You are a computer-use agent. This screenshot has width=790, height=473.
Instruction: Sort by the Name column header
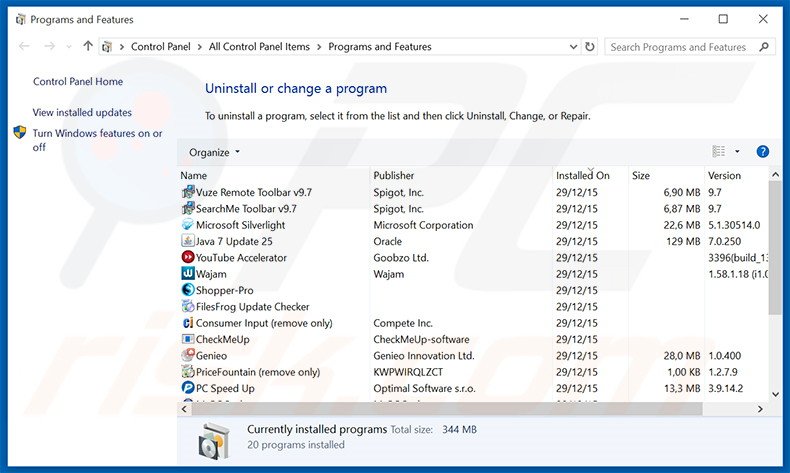coord(193,175)
